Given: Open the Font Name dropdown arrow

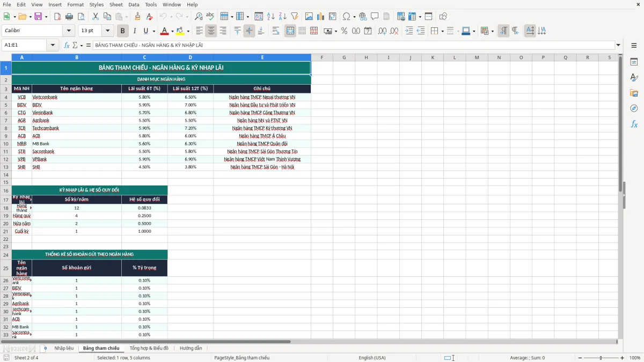Looking at the screenshot, I should click(69, 31).
